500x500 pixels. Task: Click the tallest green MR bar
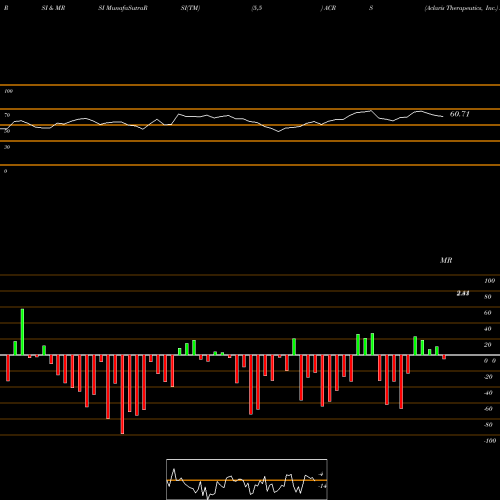[x=22, y=332]
